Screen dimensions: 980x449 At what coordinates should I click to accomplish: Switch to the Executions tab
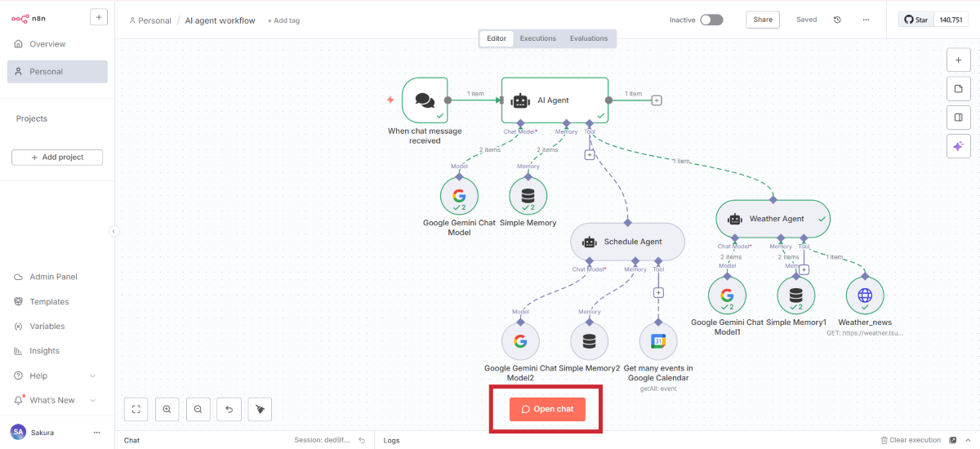(538, 38)
